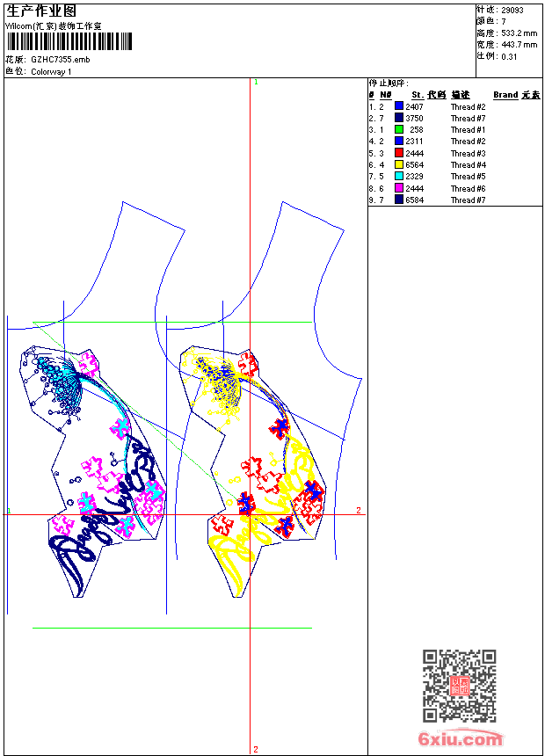Click the red stamp inside QR code
545x756 pixels.
(459, 686)
